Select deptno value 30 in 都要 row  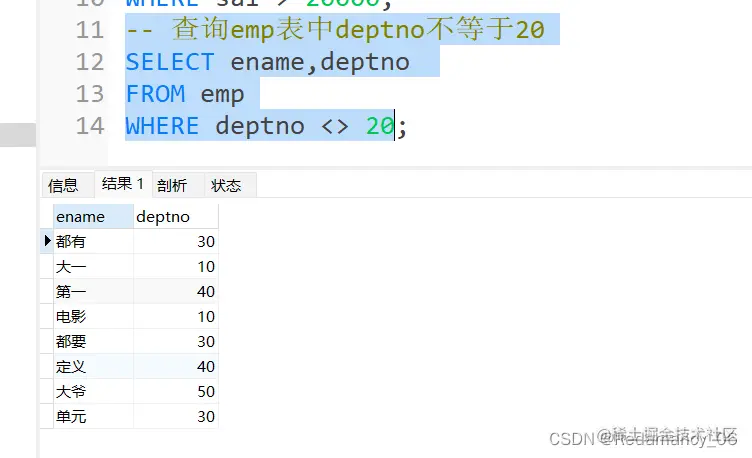176,341
